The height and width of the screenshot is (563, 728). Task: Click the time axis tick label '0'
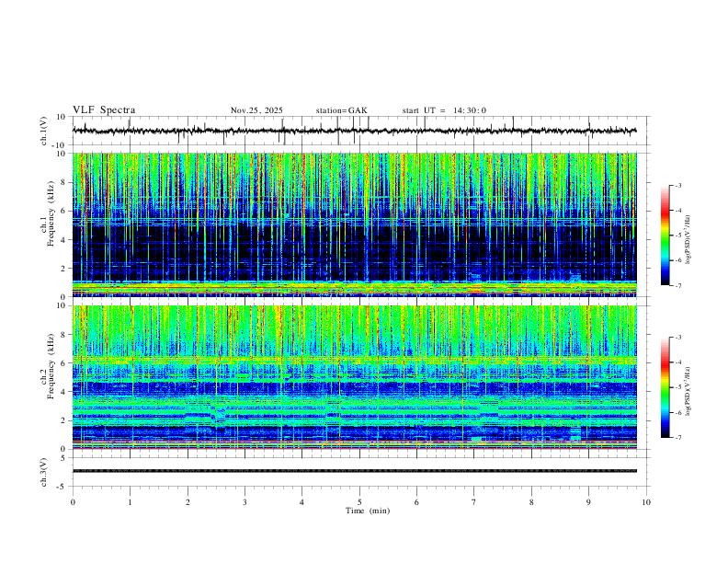coord(73,502)
